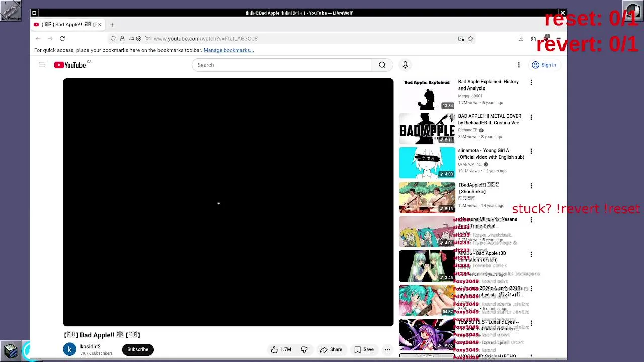Sign in to YouTube
This screenshot has height=362, width=644.
click(x=544, y=65)
